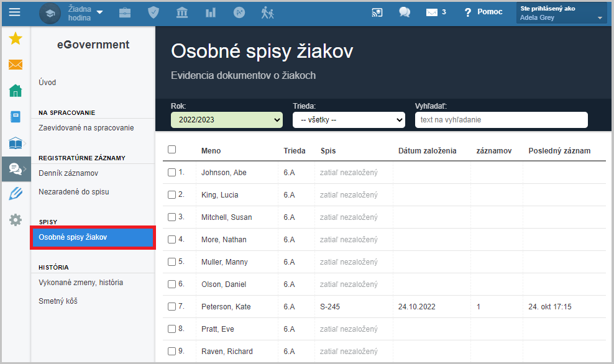Check the box for Raven, Richard
The image size is (614, 364).
pos(172,352)
